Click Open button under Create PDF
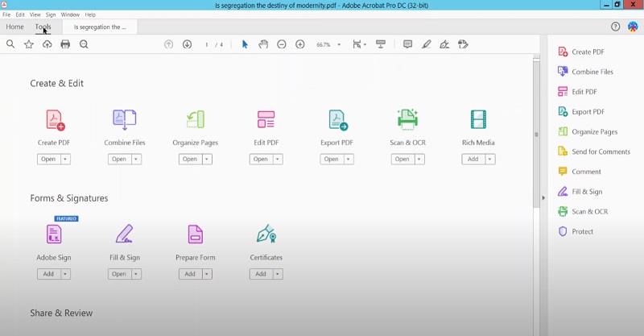644x336 pixels. [48, 160]
